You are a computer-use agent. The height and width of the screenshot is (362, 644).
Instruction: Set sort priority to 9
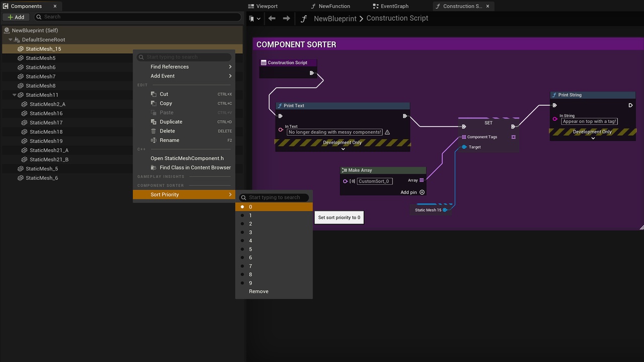click(x=274, y=283)
